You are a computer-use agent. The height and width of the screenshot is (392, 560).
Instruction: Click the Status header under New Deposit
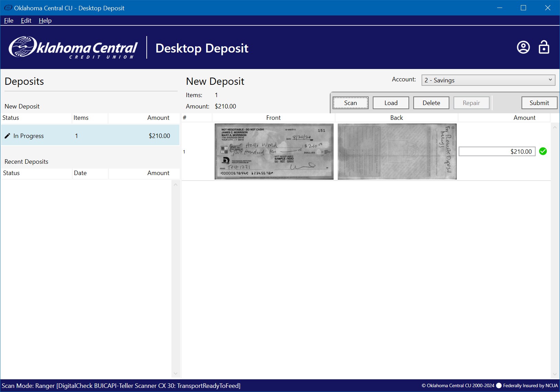tap(36, 118)
